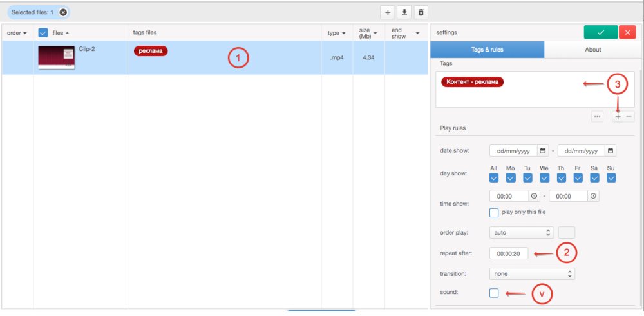644x316 pixels.
Task: Enable 'play only this file' checkbox
Action: coord(494,213)
